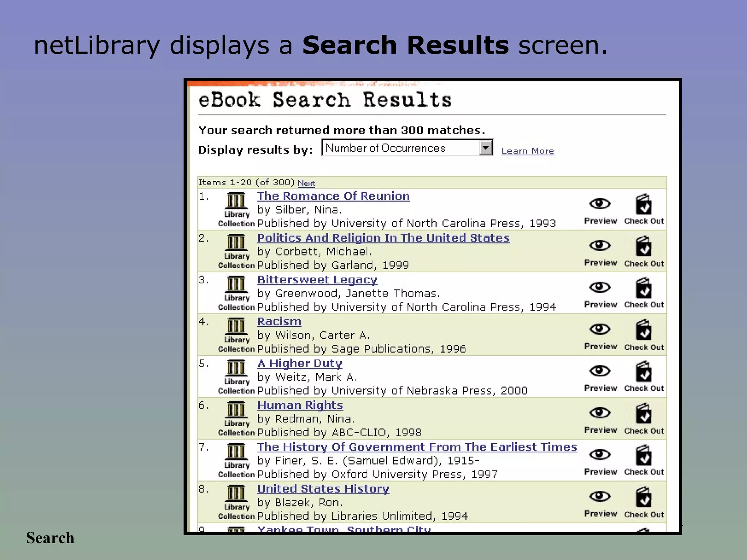This screenshot has height=560, width=747.
Task: Preview the Human Rights eBook
Action: click(x=600, y=413)
